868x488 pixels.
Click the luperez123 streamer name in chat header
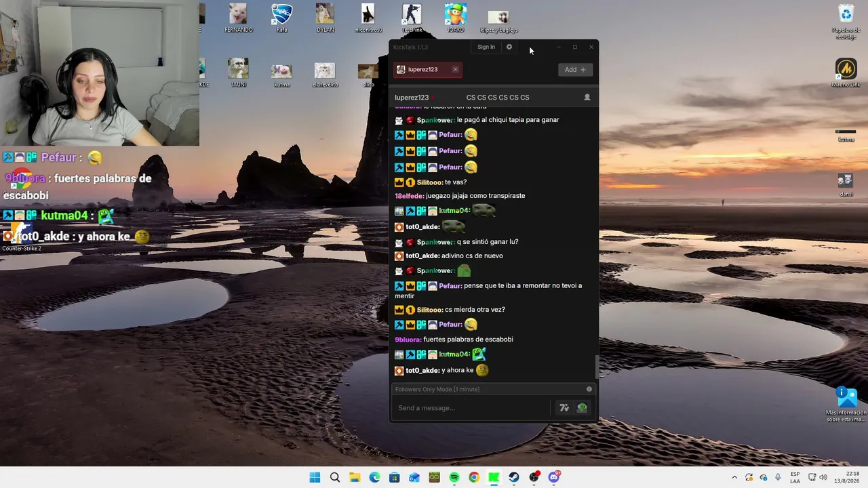412,98
